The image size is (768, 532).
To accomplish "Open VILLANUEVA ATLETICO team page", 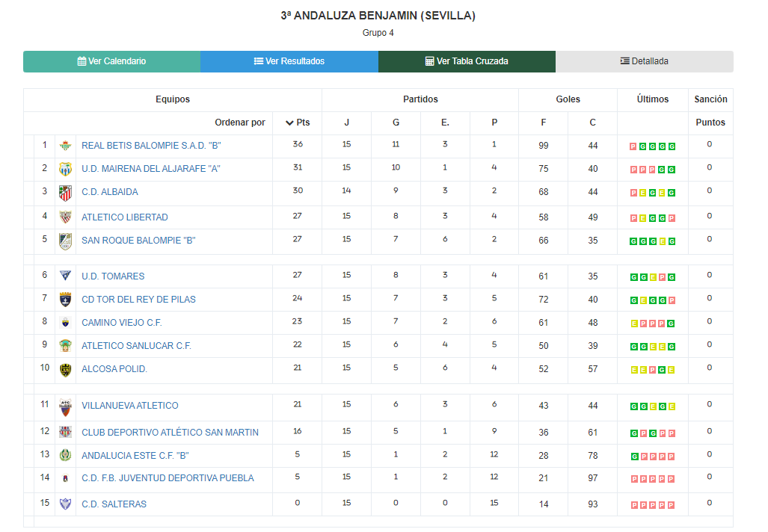I will coord(130,405).
